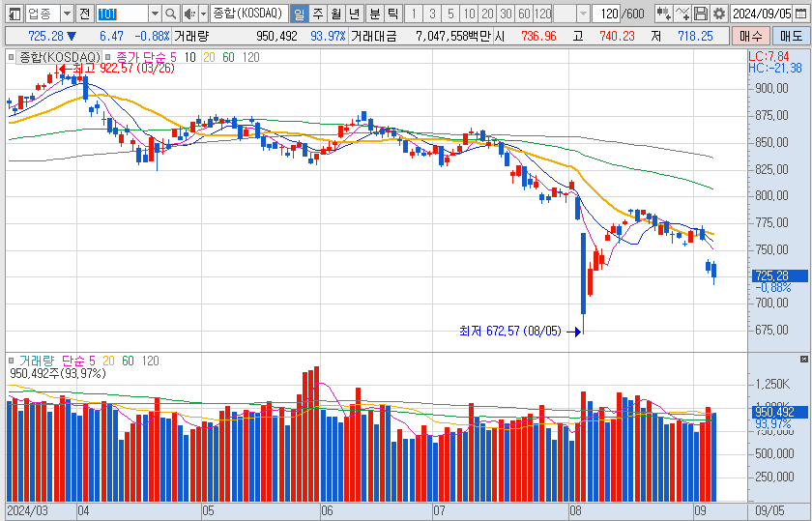Click the 시 open price 736.96
The width and height of the screenshot is (812, 521).
point(538,37)
